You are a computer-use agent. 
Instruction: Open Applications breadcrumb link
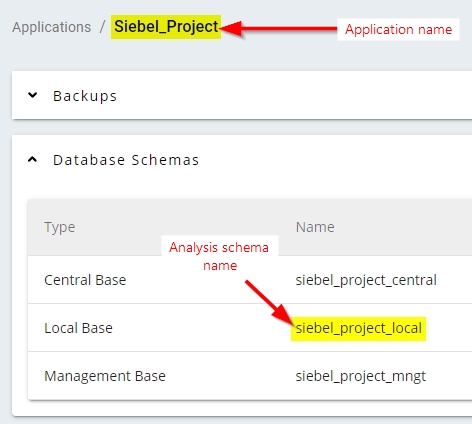tap(51, 27)
